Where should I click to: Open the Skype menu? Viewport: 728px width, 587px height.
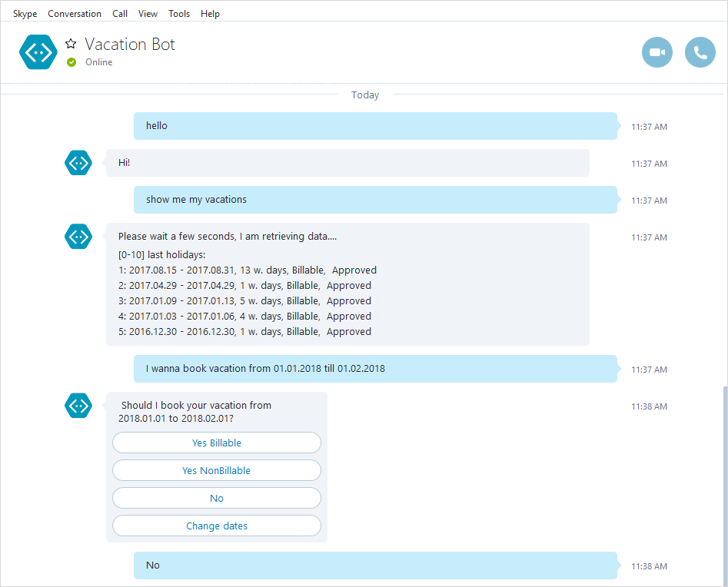(x=24, y=13)
